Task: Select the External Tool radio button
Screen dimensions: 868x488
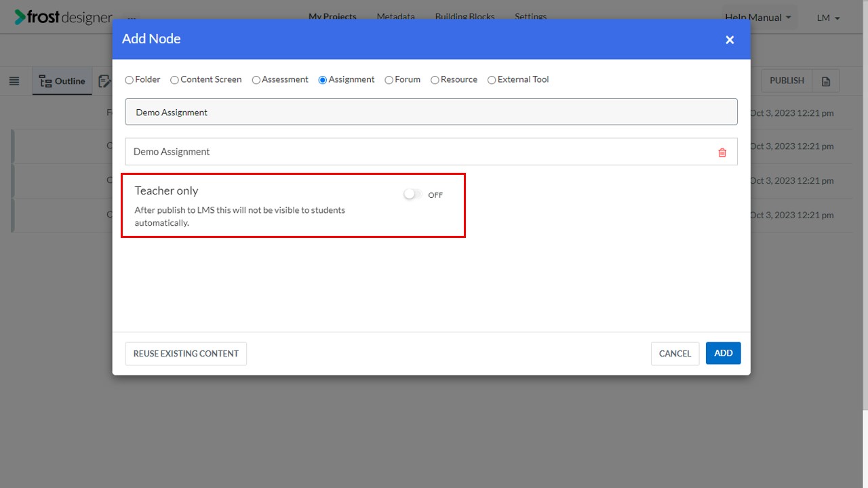Action: (492, 80)
